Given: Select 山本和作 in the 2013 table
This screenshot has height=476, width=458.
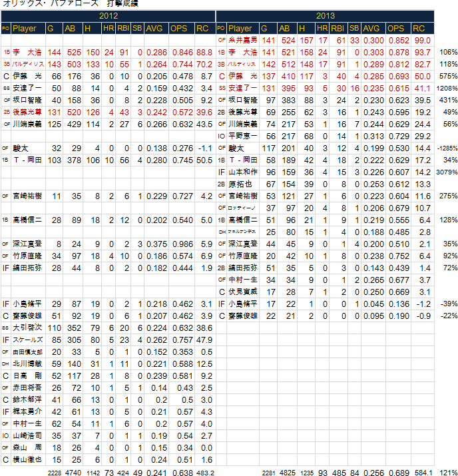Looking at the screenshot, I should [x=243, y=172].
